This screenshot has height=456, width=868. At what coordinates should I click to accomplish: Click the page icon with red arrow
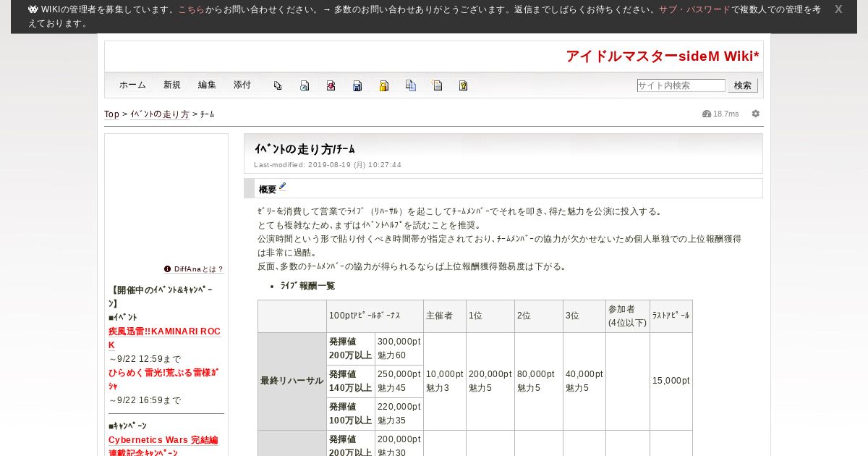(x=331, y=85)
